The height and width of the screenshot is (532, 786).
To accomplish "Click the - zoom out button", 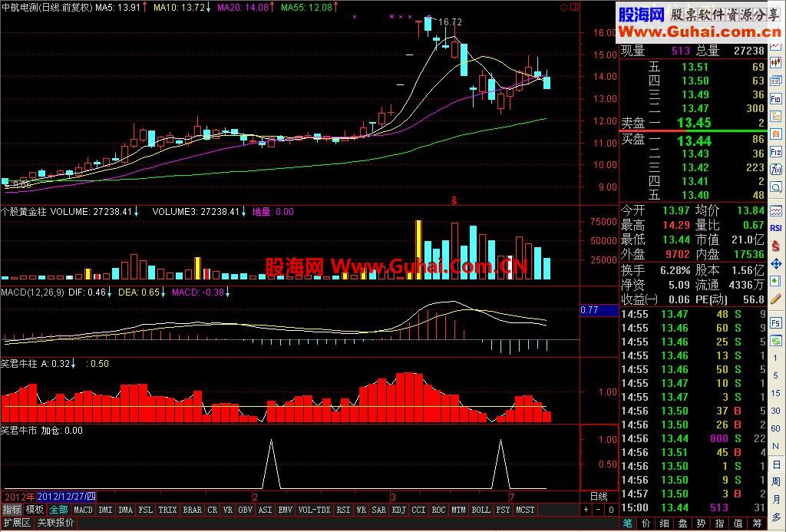I will click(599, 510).
